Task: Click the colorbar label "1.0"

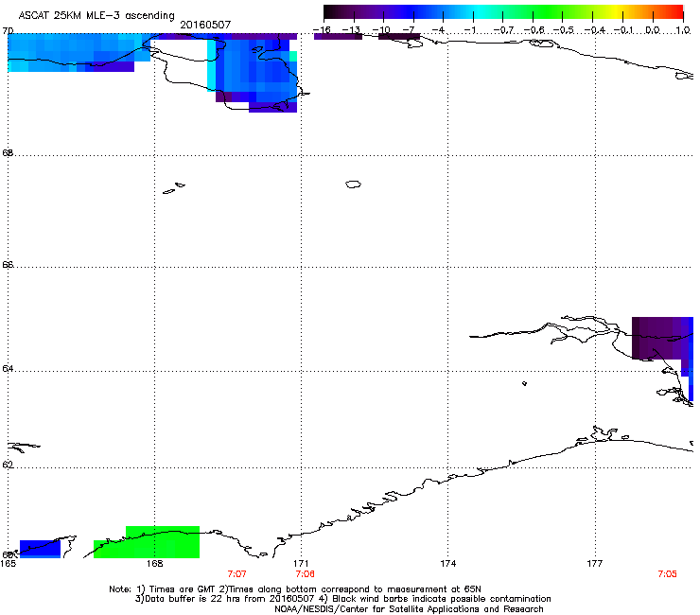Action: 683,30
